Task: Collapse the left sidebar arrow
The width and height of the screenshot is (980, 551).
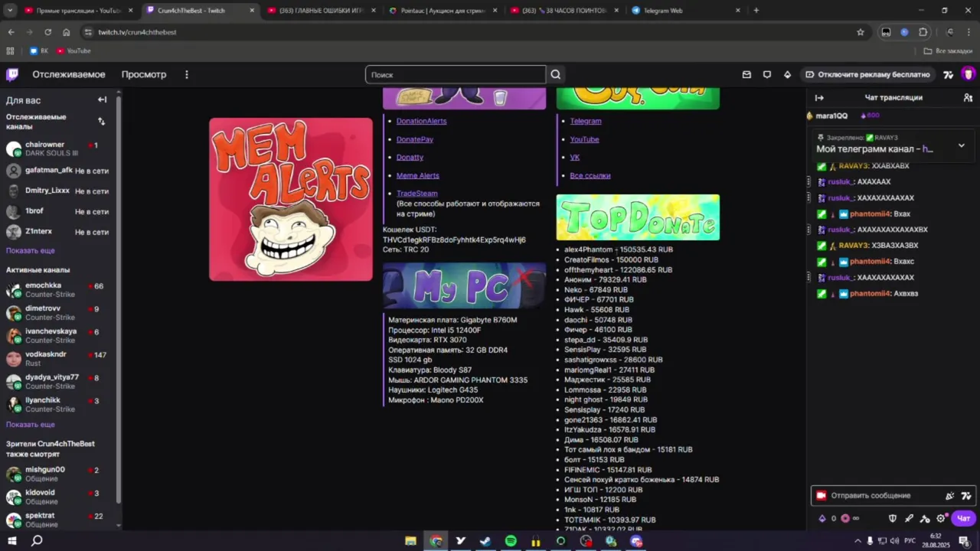Action: point(102,99)
